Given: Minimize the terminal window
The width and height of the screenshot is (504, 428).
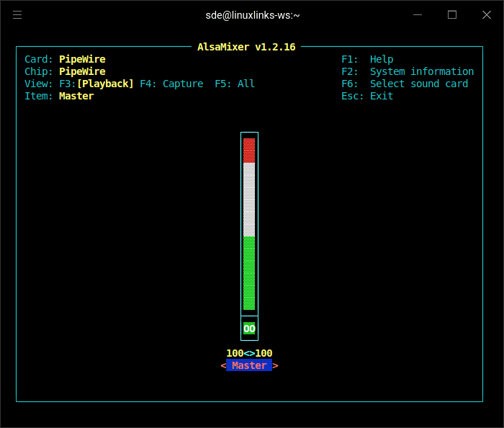Looking at the screenshot, I should 418,15.
